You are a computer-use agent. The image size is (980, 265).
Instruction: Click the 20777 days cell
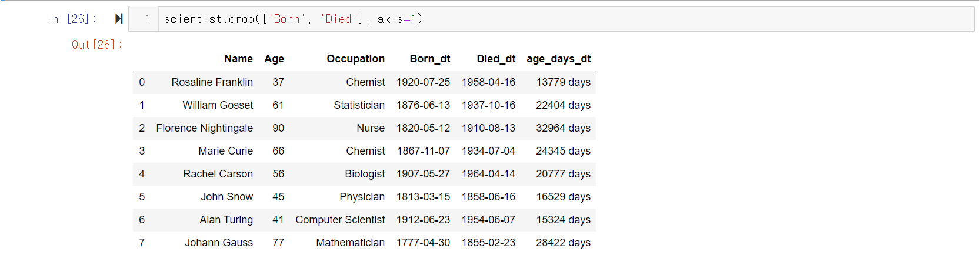[x=563, y=174]
